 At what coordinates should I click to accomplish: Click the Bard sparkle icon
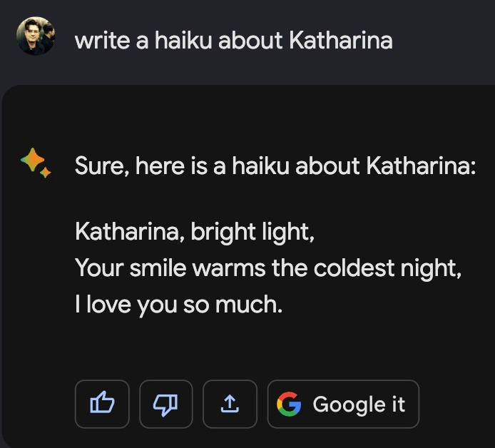pos(35,163)
